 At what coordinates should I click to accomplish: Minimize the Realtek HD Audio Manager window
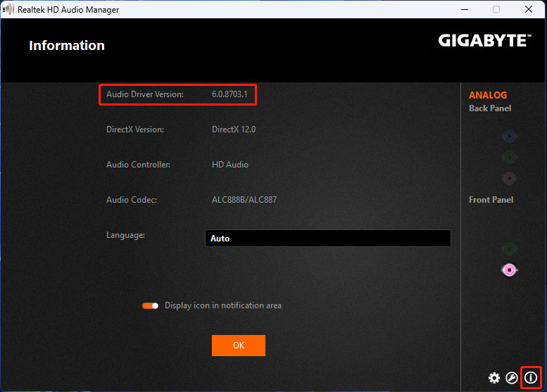[x=465, y=9]
